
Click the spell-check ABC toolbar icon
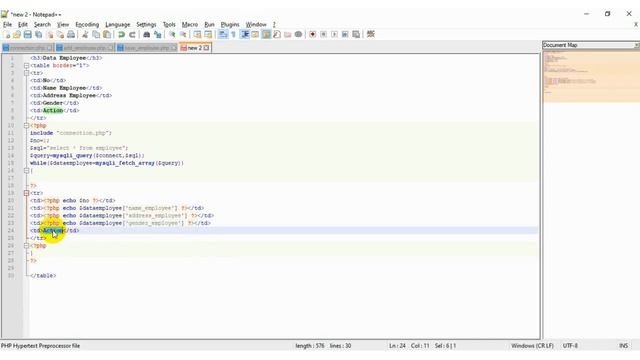[371, 35]
